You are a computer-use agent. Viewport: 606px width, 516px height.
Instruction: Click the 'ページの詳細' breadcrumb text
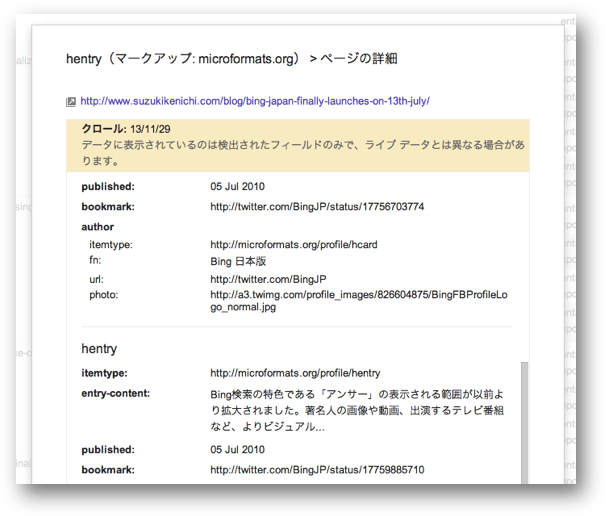(x=359, y=59)
